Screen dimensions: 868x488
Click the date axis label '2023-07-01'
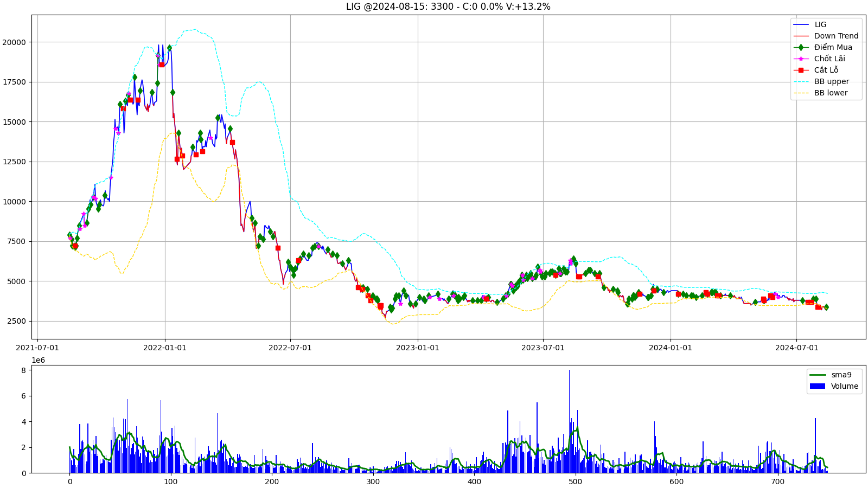543,348
